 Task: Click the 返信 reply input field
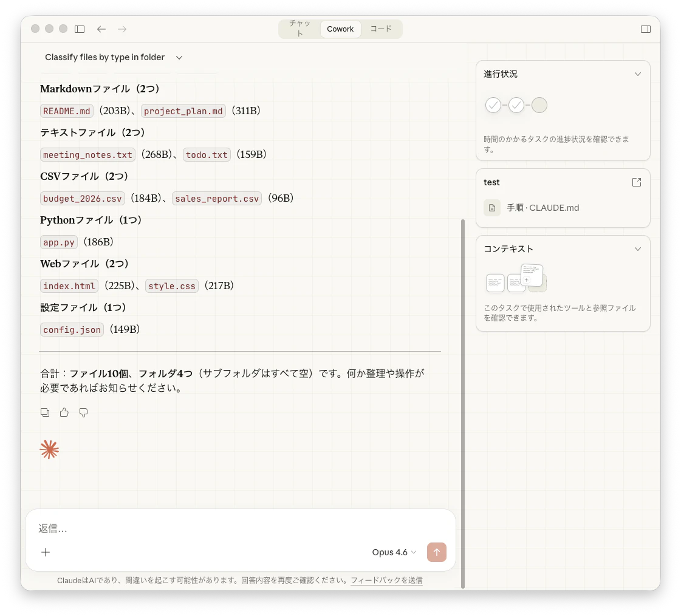(240, 529)
